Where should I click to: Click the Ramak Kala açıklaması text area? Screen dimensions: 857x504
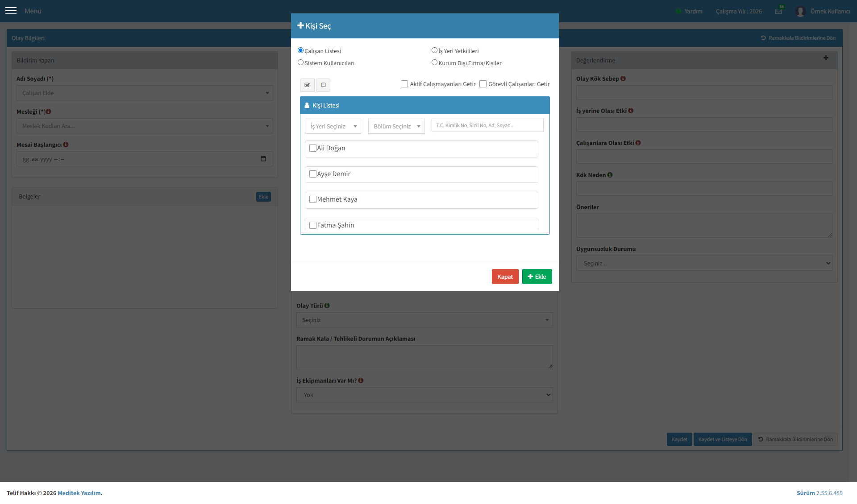click(x=424, y=357)
